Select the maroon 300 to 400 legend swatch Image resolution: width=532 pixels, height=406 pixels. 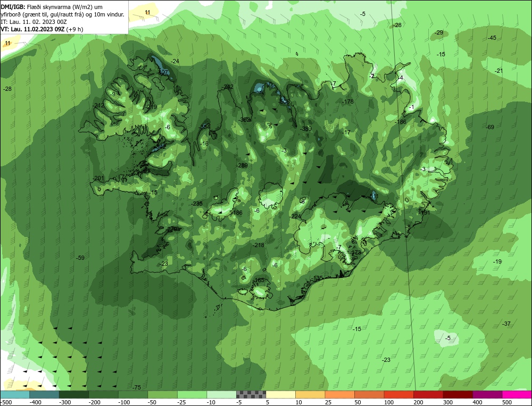[x=458, y=394]
